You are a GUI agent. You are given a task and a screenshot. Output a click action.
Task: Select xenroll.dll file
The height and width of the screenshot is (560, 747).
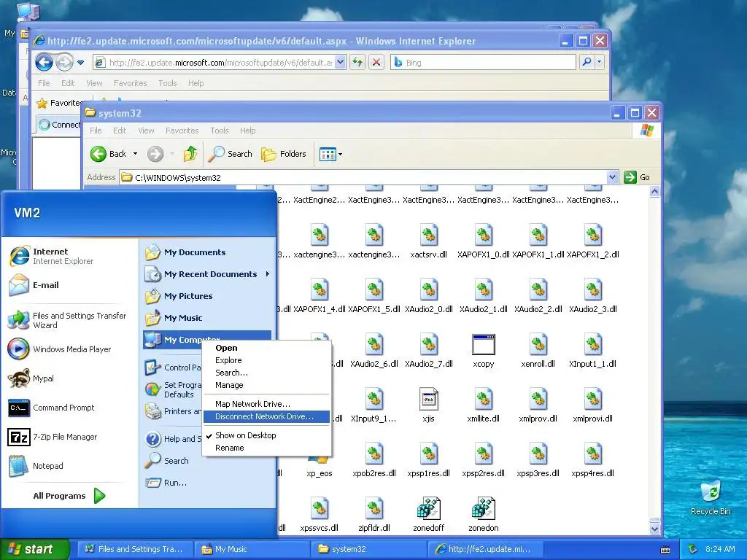[538, 351]
